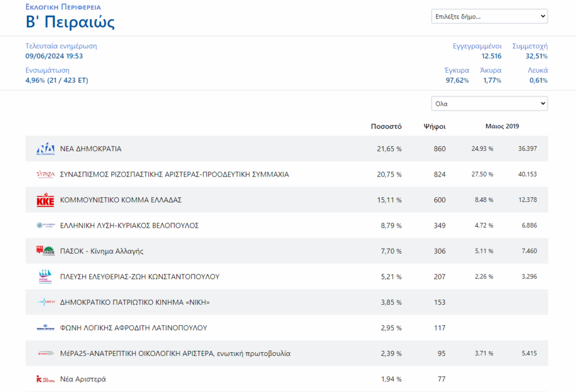Click the 2019 vote total '40.153'
This screenshot has width=576, height=392.
pos(528,174)
